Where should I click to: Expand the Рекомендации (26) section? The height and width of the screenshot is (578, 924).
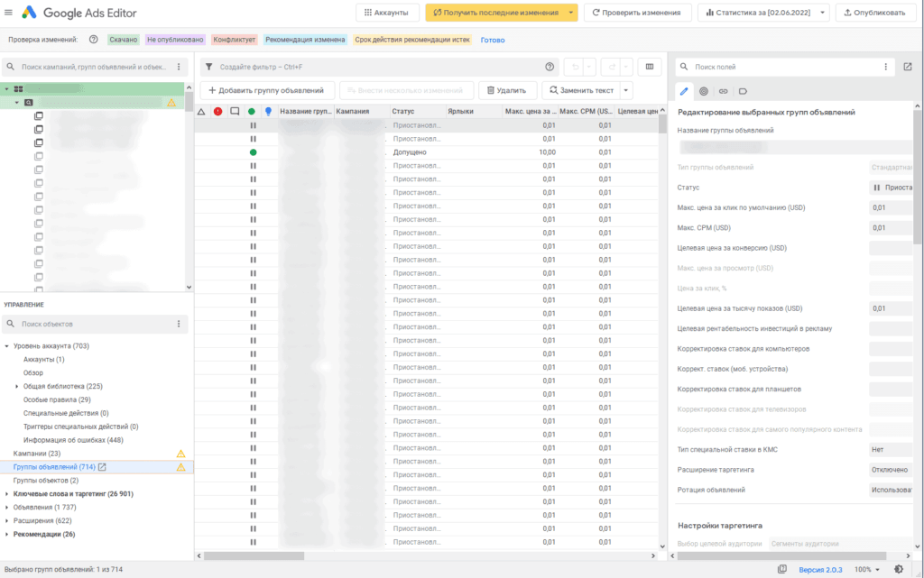point(6,535)
